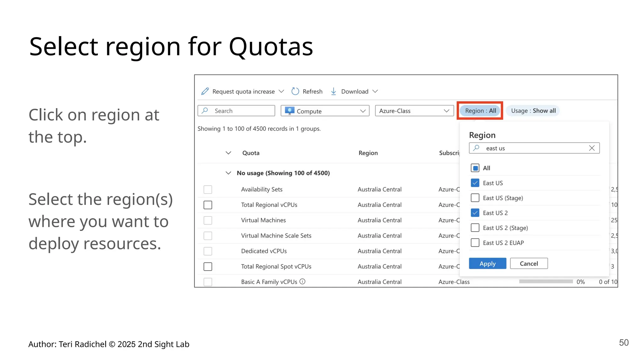Apply the selected region filter
This screenshot has width=644, height=362.
[487, 263]
